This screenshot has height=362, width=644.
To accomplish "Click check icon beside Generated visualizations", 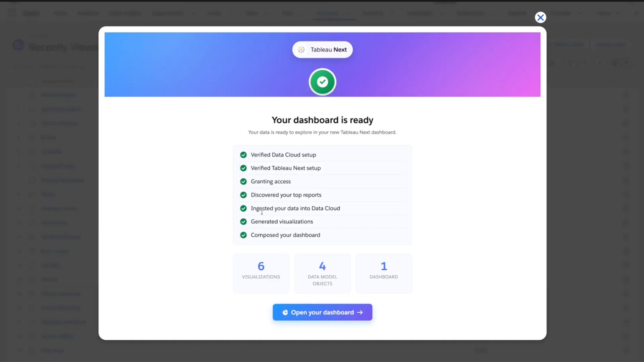I will point(243,222).
